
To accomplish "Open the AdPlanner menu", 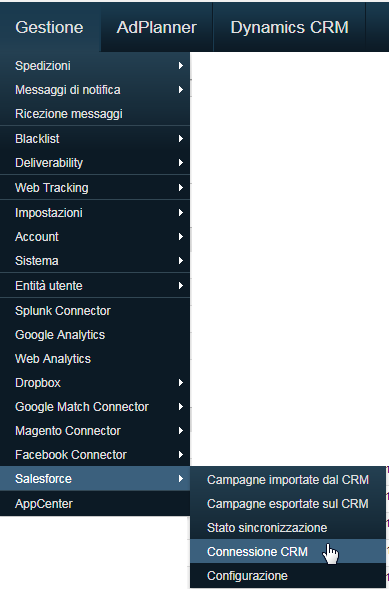I will [x=157, y=27].
